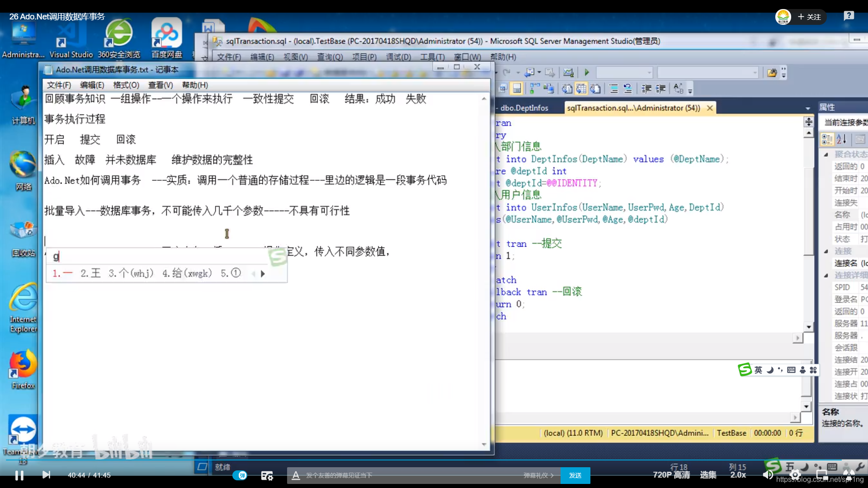Select candidate 2 王 in IME popup
Screen dimensions: 868x488
[90, 273]
